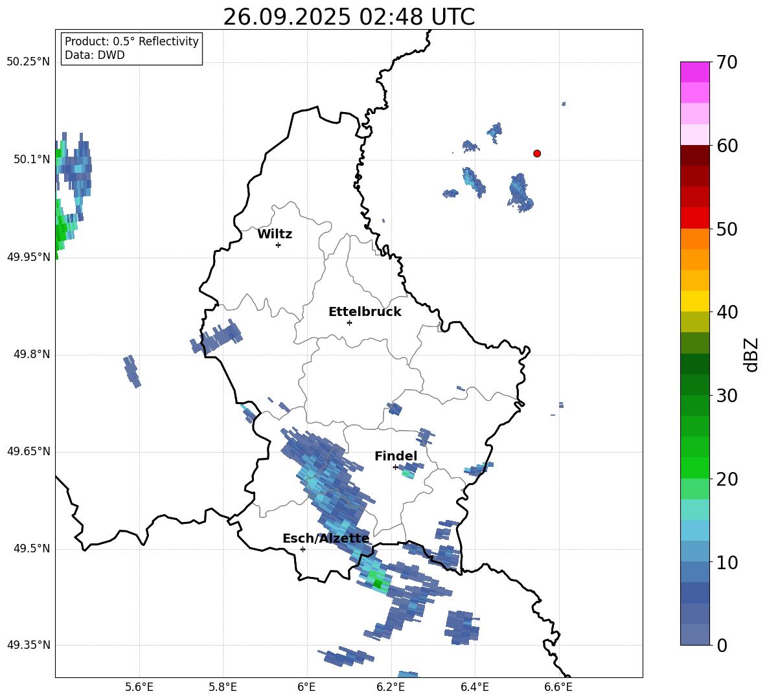The image size is (767, 700).
Task: Click the Findel location cross marker
Action: pos(395,468)
